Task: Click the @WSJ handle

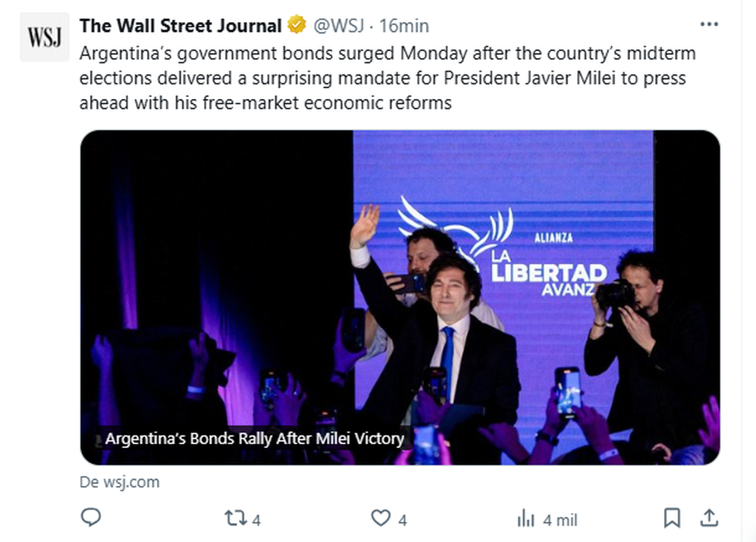Action: tap(339, 25)
